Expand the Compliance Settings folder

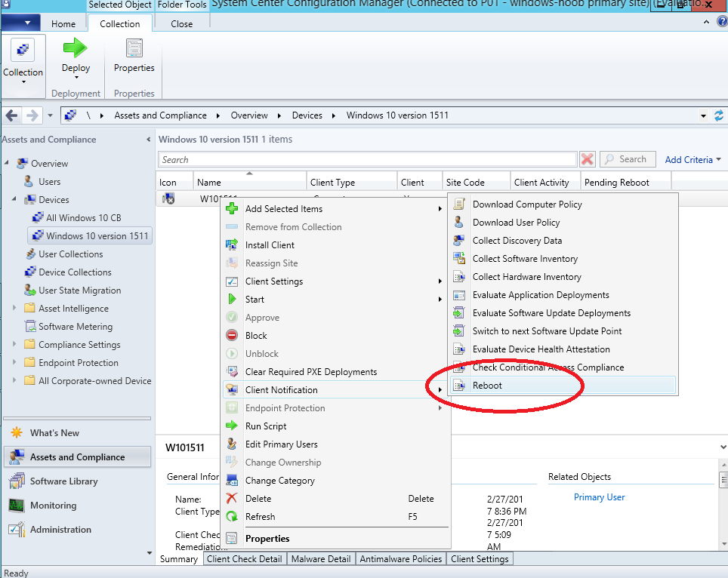coord(14,344)
